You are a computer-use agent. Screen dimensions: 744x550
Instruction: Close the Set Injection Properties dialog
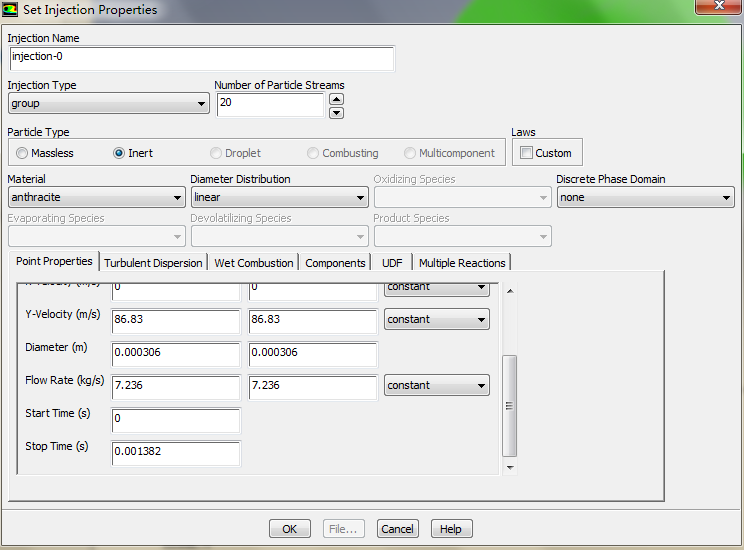[718, 6]
